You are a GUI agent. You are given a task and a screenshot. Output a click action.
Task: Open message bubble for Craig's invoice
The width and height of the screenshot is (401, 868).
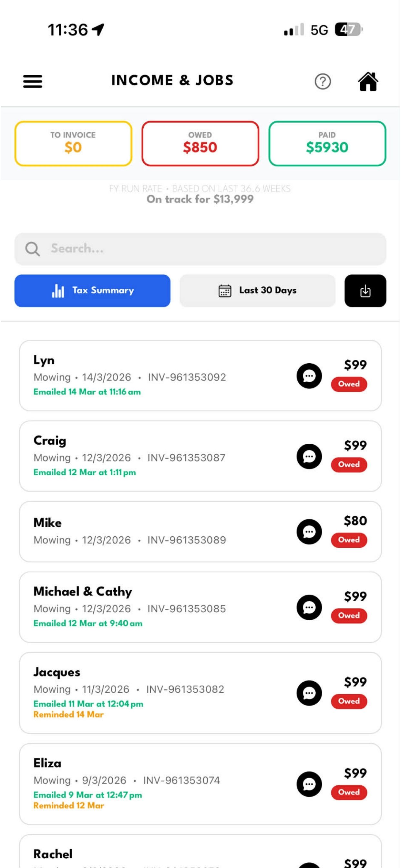point(309,456)
